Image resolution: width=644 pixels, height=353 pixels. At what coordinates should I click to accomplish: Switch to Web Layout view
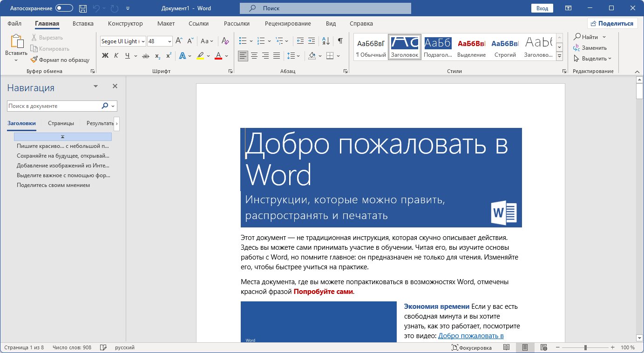click(543, 347)
